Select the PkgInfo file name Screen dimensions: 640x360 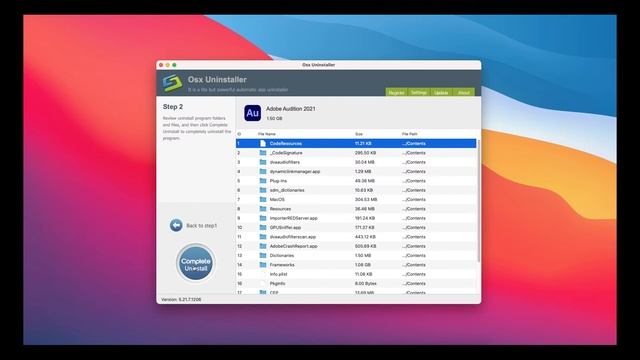point(277,284)
